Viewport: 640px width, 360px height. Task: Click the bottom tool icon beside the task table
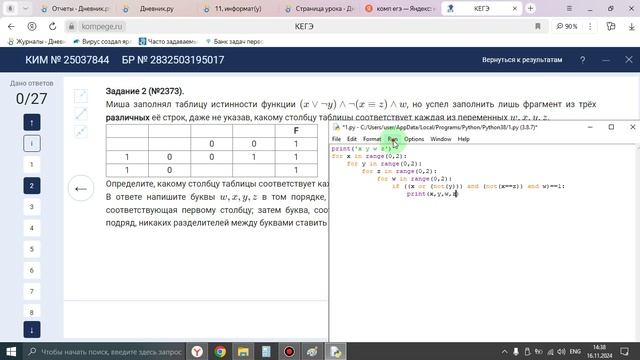[81, 131]
